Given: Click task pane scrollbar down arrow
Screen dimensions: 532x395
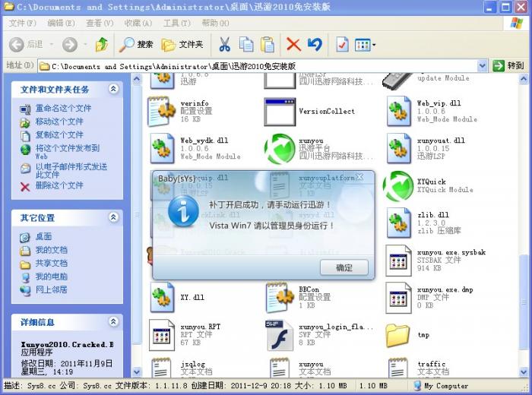Looking at the screenshot, I should pos(136,371).
